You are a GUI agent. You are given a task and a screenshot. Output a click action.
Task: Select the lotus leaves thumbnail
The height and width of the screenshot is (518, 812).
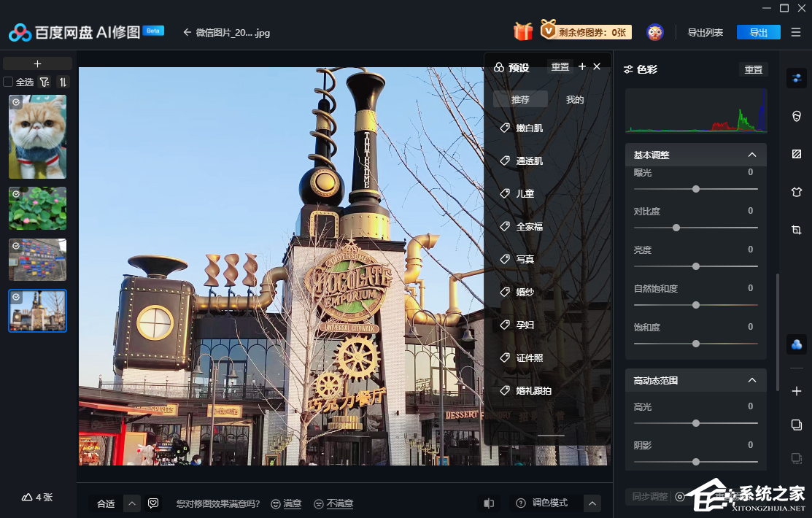tap(37, 208)
